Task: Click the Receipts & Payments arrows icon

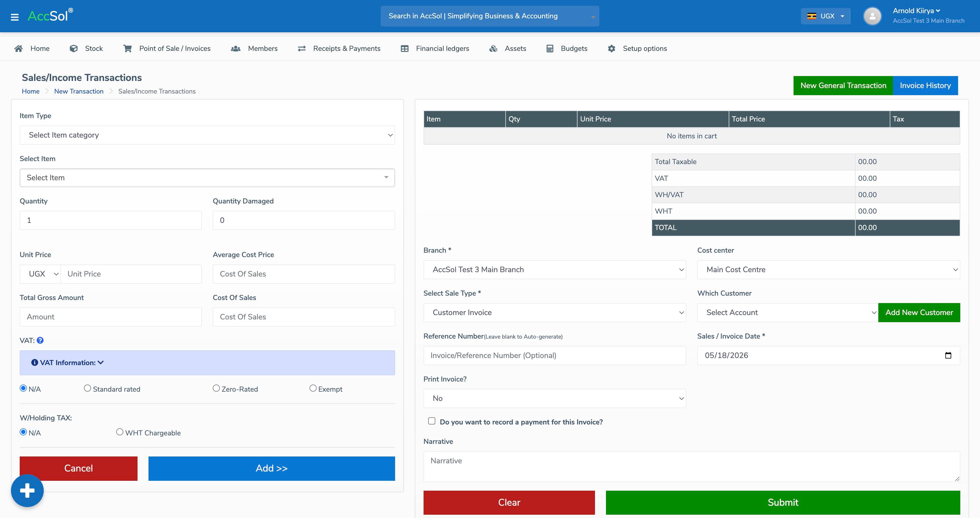Action: pyautogui.click(x=302, y=48)
